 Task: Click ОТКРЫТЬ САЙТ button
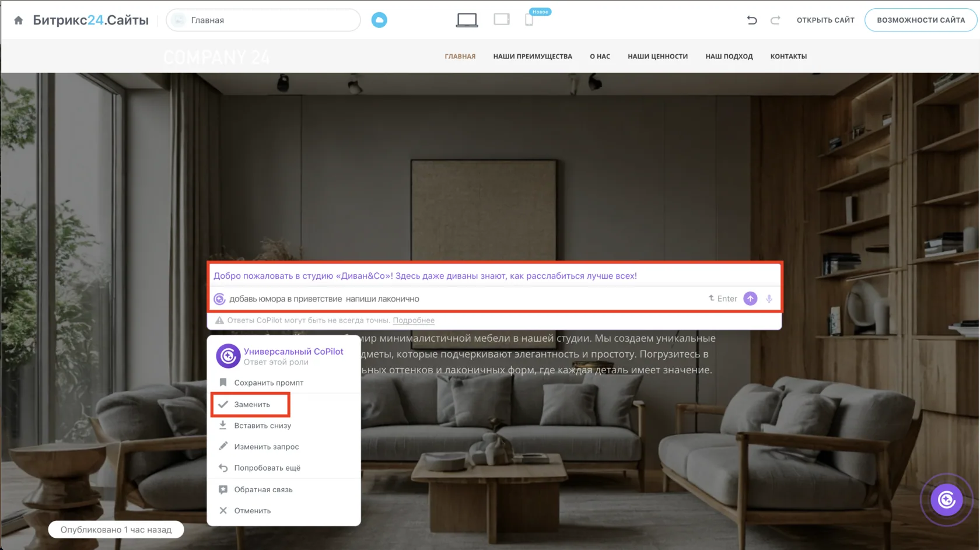point(825,20)
